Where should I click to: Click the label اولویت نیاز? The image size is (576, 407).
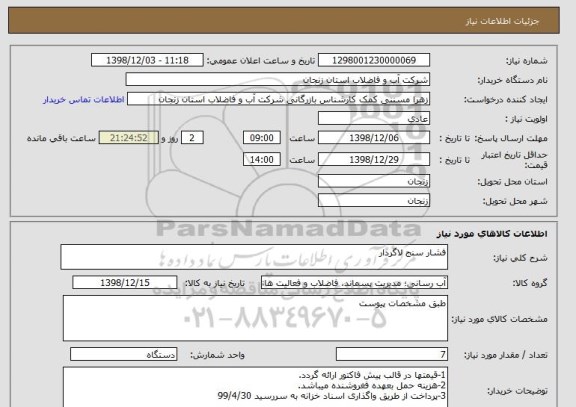526,119
